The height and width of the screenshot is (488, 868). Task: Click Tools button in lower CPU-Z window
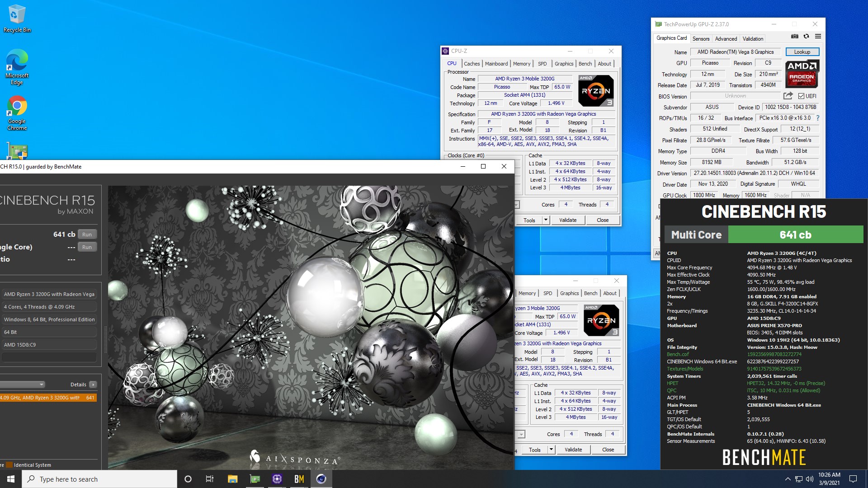tap(535, 450)
